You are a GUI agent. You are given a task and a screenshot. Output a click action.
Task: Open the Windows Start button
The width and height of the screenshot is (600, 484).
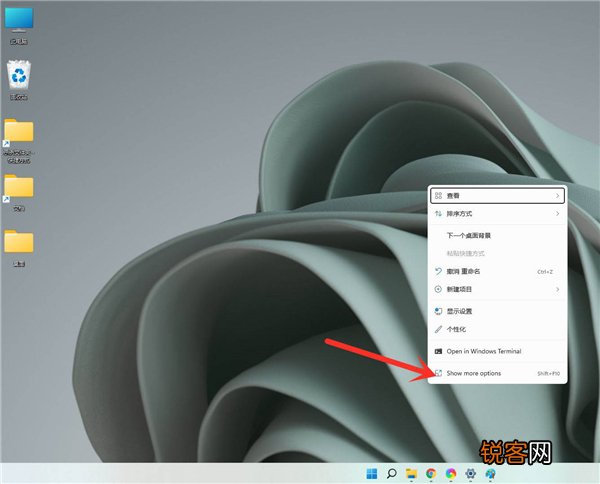click(372, 474)
